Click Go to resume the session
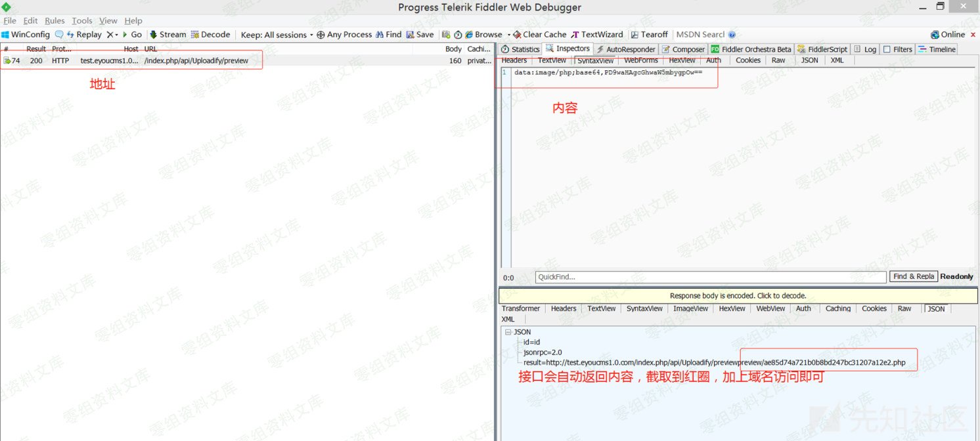The width and height of the screenshot is (980, 441). [132, 35]
